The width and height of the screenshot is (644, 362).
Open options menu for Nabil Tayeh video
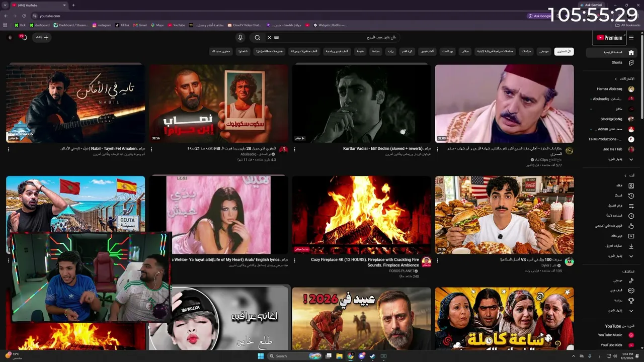pos(9,149)
